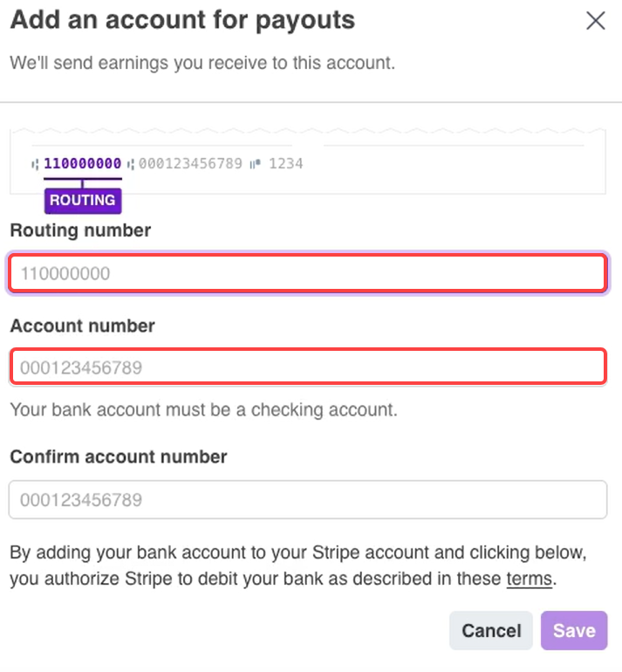
Task: Click the Account number field label
Action: 82,326
